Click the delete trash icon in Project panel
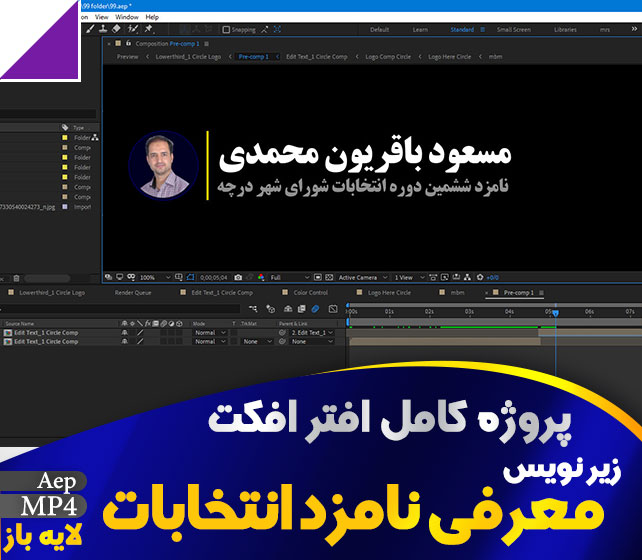 16,278
